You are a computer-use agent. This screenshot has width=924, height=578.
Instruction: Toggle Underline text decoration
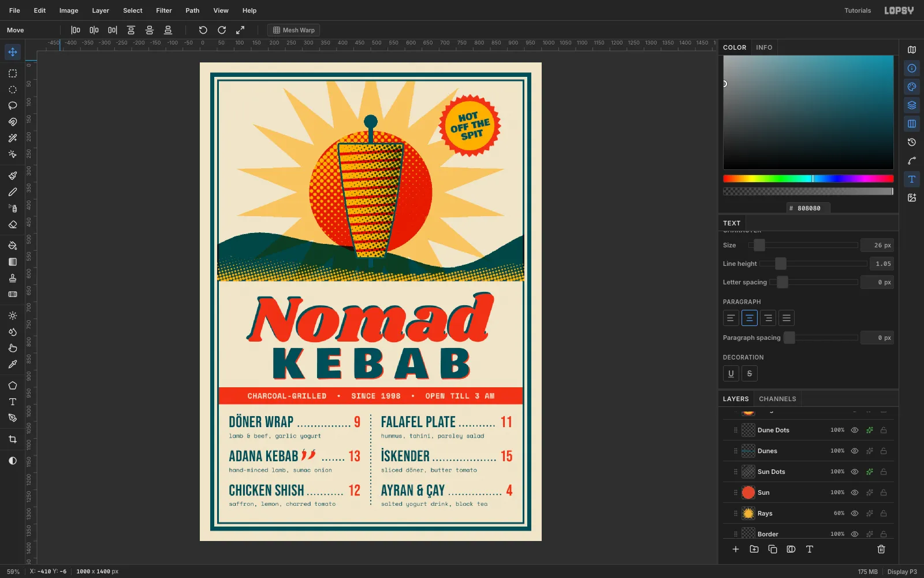(x=731, y=373)
